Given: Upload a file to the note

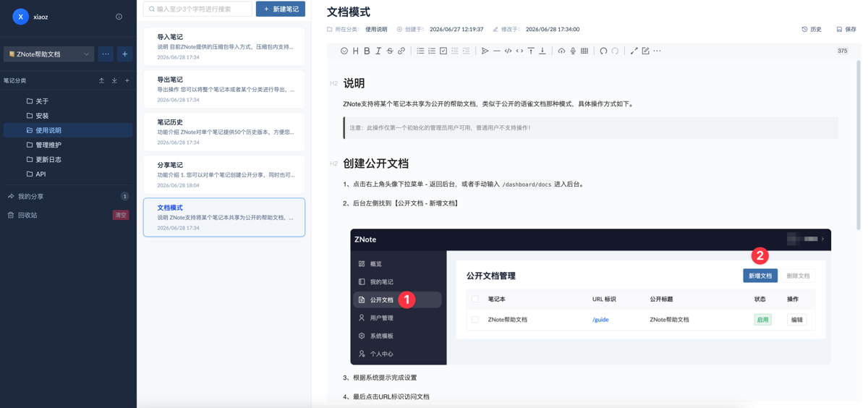Looking at the screenshot, I should (x=561, y=51).
